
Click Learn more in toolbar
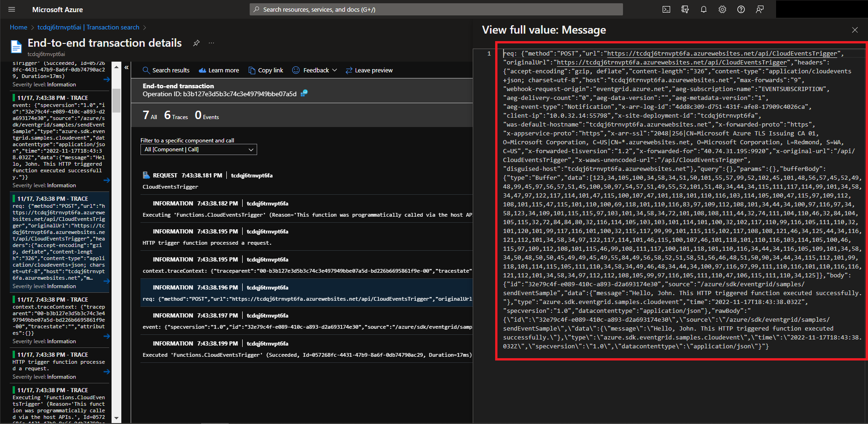(219, 70)
